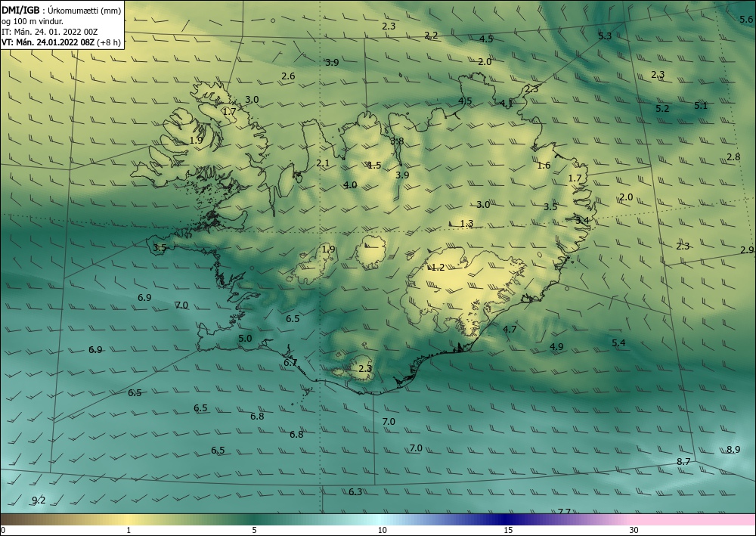Click the dark navy segment of the color scale
This screenshot has height=536, width=756.
[503, 519]
